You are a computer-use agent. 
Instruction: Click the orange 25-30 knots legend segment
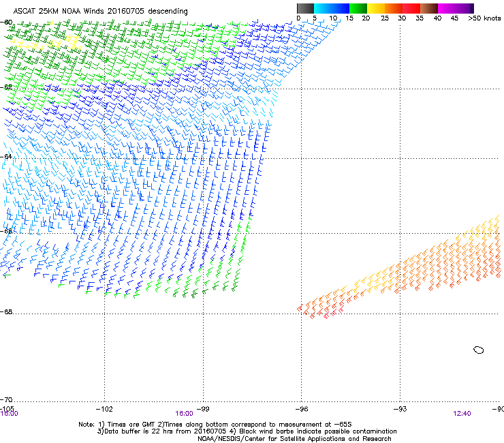pos(394,8)
